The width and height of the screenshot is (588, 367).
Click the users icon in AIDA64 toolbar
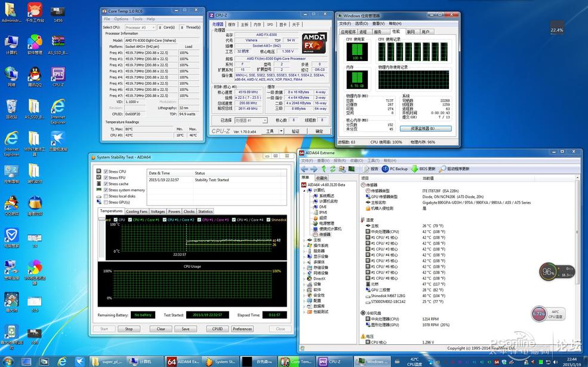tap(341, 169)
